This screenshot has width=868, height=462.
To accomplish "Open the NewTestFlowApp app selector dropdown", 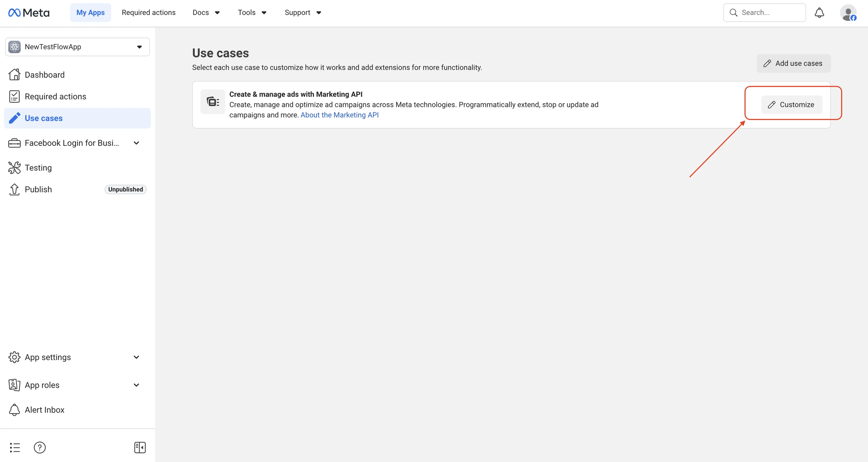I will pyautogui.click(x=77, y=47).
